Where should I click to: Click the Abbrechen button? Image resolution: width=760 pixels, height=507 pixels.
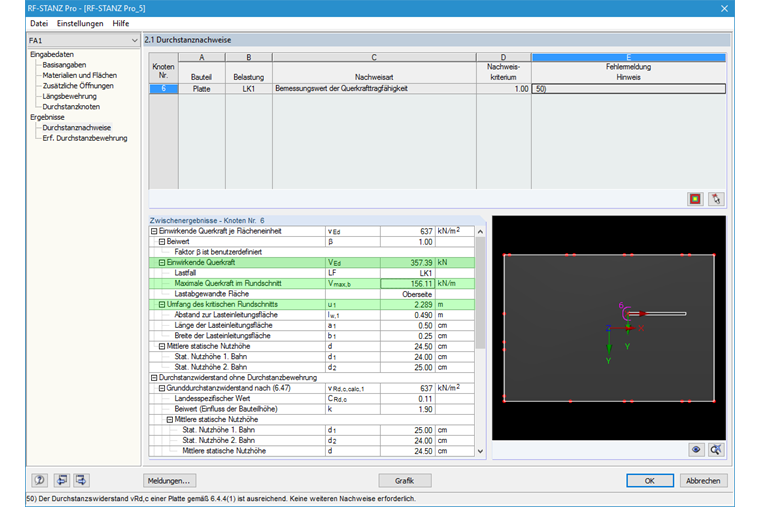click(703, 480)
